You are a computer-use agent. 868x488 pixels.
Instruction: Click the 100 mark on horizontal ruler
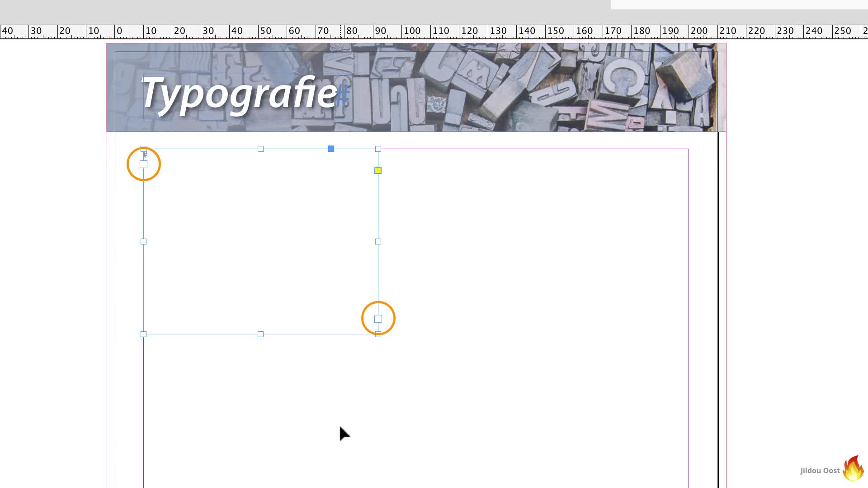[412, 31]
